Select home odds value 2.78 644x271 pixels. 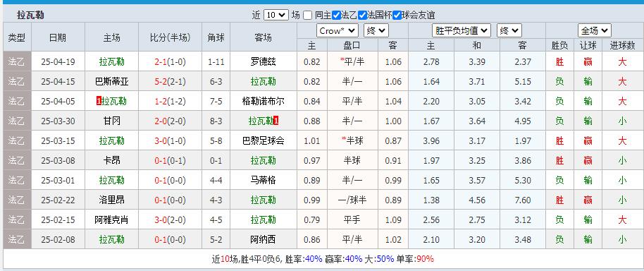coord(431,62)
